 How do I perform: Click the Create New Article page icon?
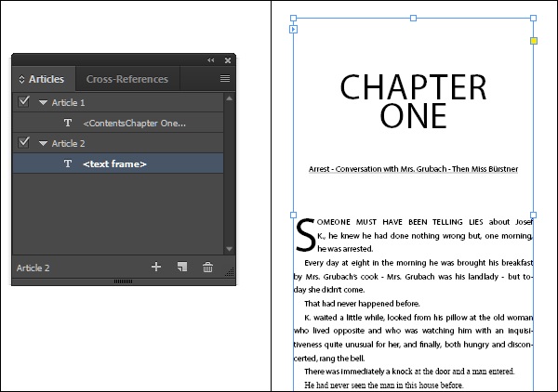182,267
